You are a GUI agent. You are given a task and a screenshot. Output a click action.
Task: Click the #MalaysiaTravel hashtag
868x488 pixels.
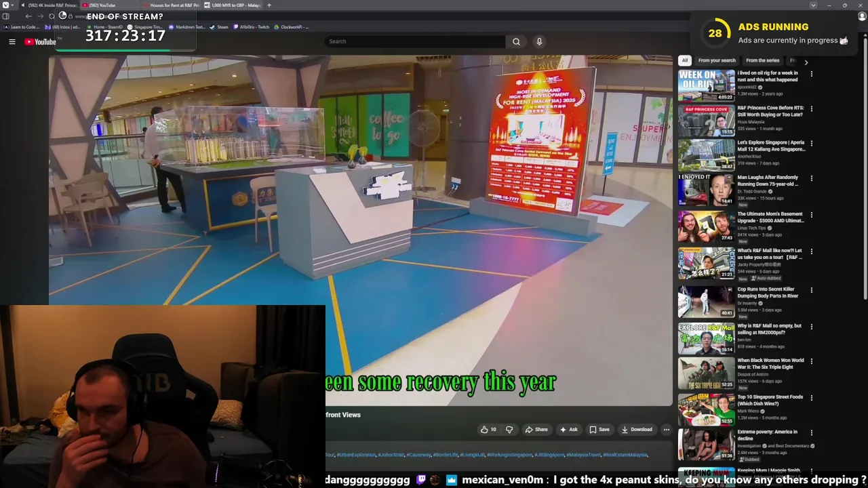tap(583, 455)
